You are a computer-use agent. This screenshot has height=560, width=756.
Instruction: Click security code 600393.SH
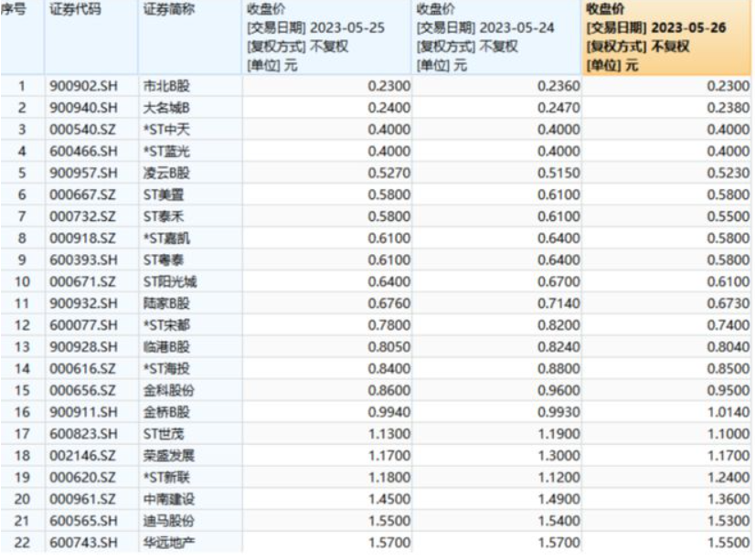click(x=83, y=260)
